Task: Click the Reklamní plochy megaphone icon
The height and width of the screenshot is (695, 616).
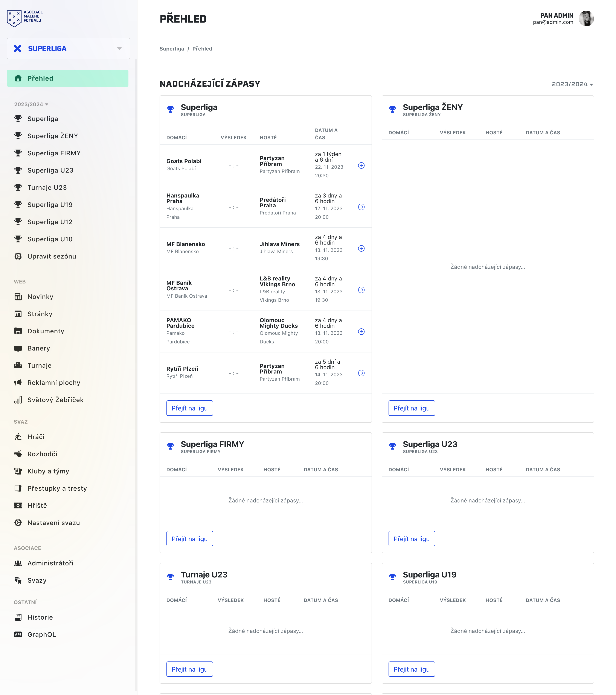Action: tap(18, 383)
